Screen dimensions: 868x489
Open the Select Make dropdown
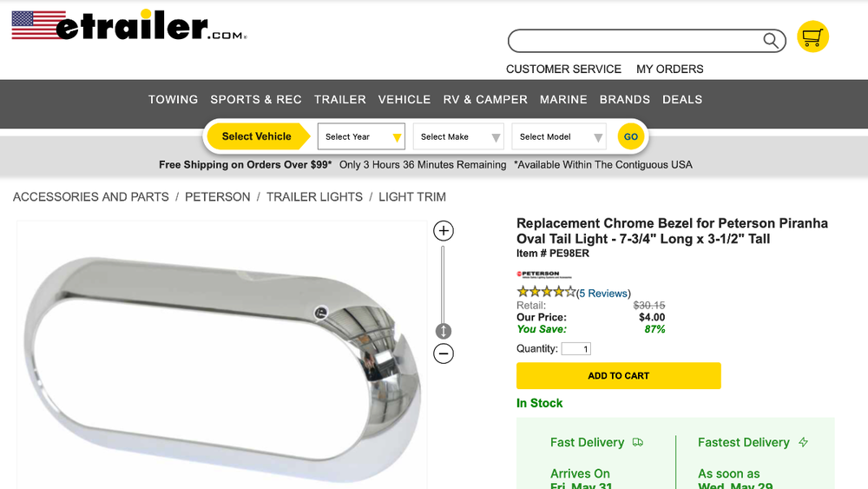(x=458, y=136)
